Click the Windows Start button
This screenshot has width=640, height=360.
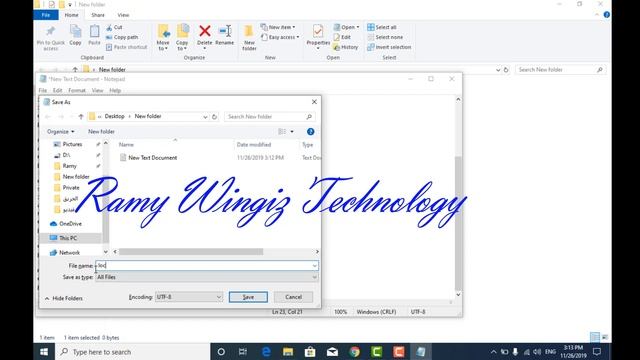tap(44, 352)
